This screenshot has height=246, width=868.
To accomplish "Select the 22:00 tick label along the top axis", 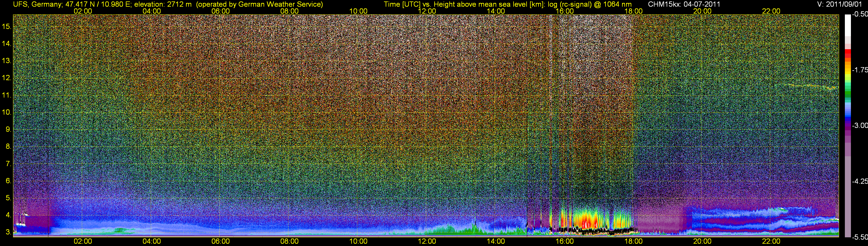I will point(771,11).
